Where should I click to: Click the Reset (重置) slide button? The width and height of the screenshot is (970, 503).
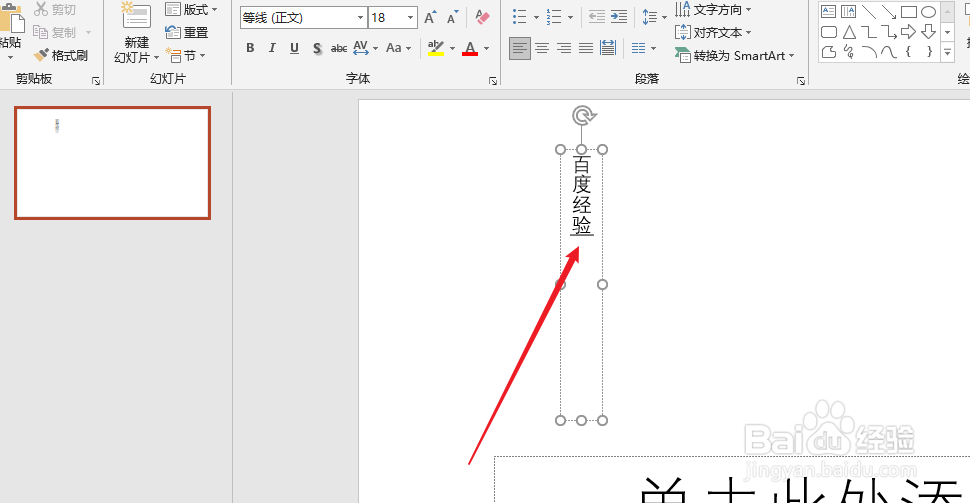187,33
